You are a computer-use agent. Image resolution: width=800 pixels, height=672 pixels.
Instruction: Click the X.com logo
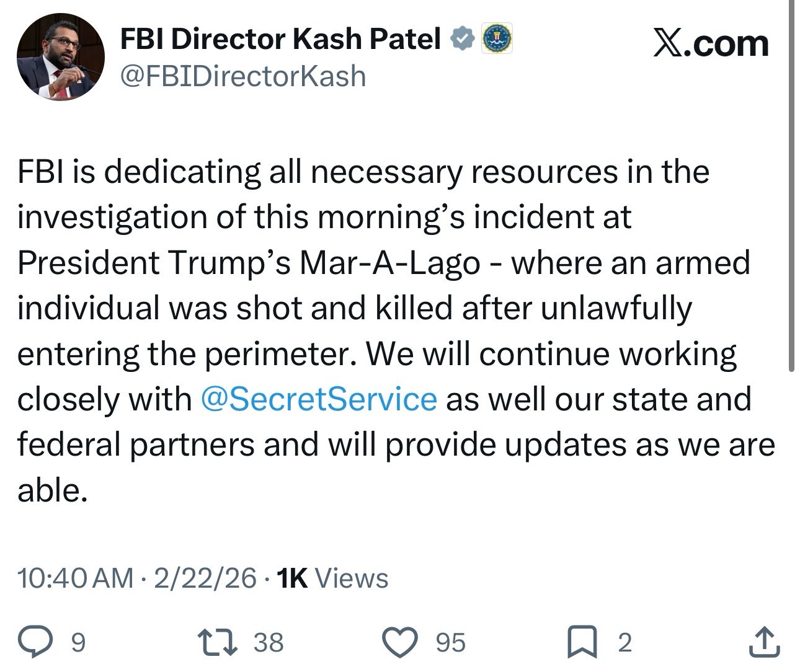click(x=711, y=45)
